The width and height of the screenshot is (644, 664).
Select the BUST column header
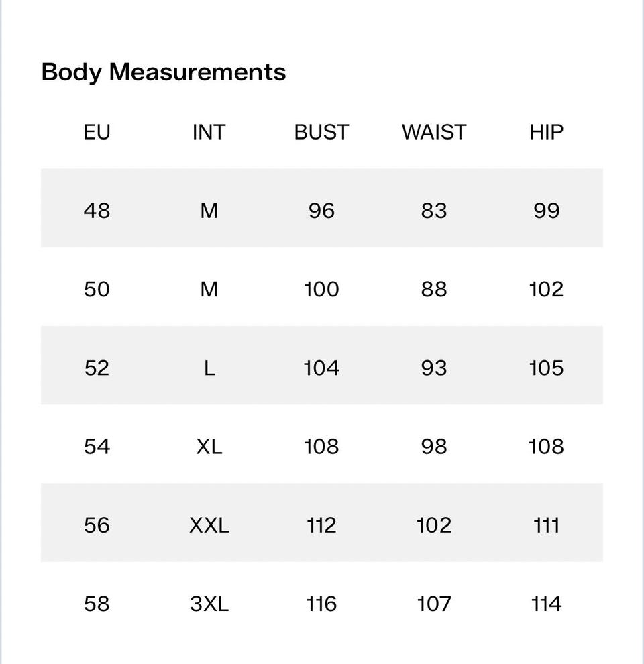[321, 132]
